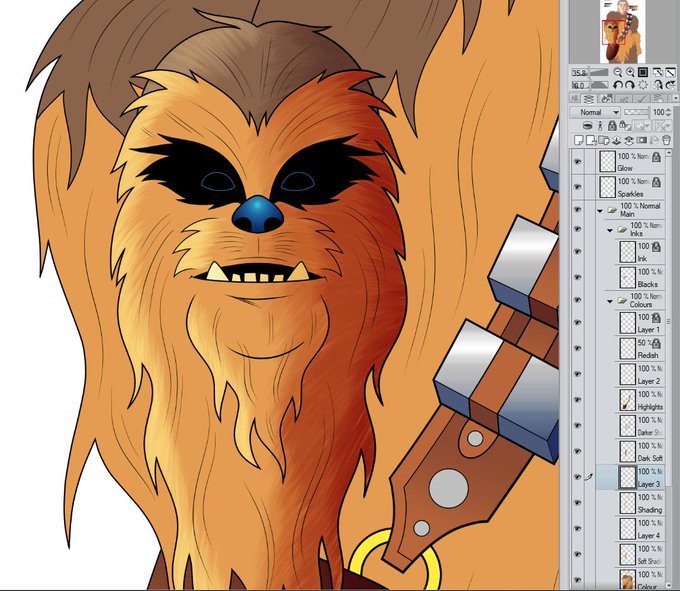The image size is (680, 591).
Task: Click the delete layer trash icon
Action: (666, 140)
